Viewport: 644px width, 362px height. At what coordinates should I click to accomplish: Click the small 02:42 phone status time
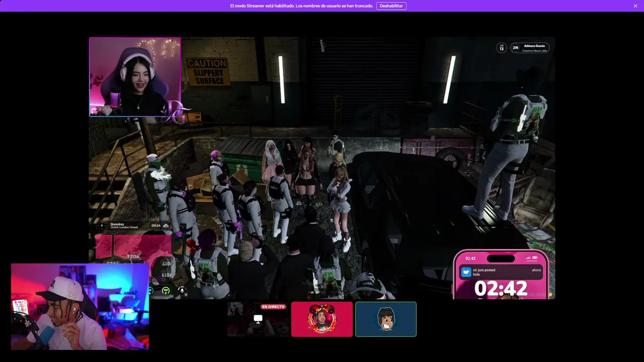coord(470,258)
